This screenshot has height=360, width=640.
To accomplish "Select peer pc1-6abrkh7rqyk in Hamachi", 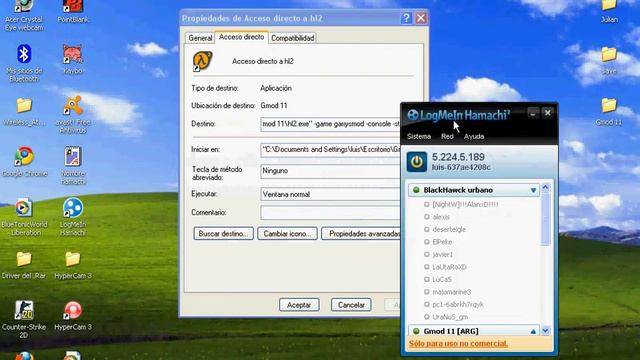I will 458,304.
